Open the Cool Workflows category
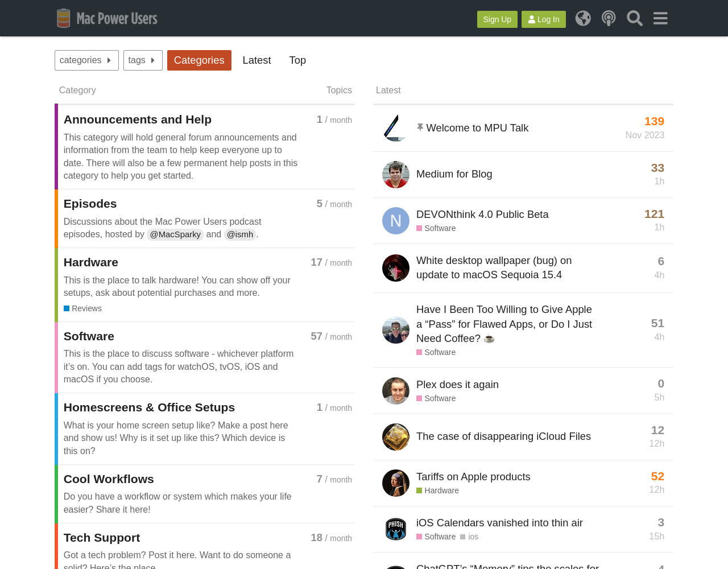The image size is (728, 569). (109, 479)
